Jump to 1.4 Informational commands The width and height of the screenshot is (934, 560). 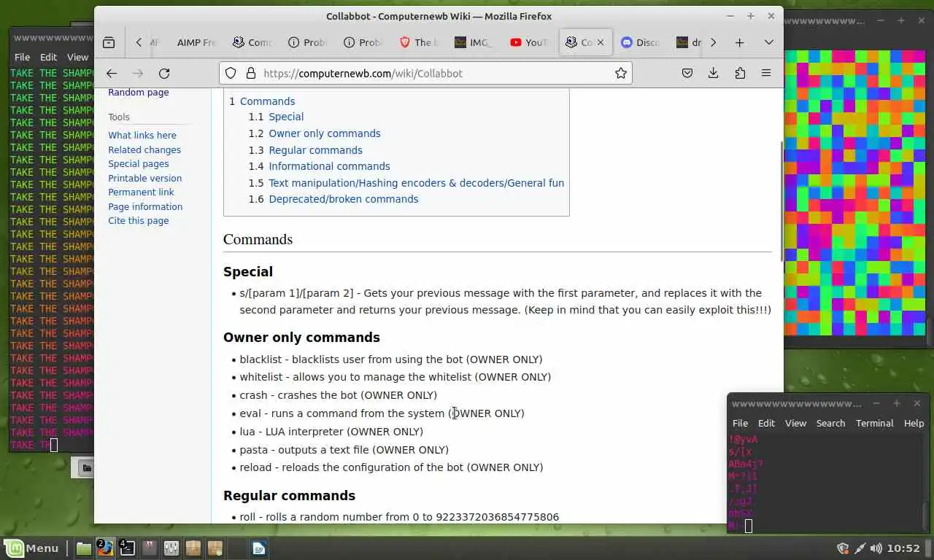tap(319, 166)
